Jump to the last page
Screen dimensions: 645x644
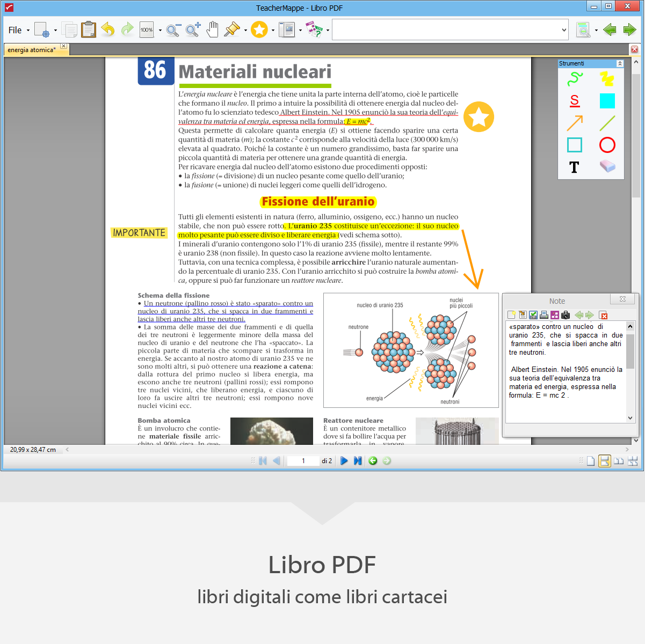click(358, 461)
